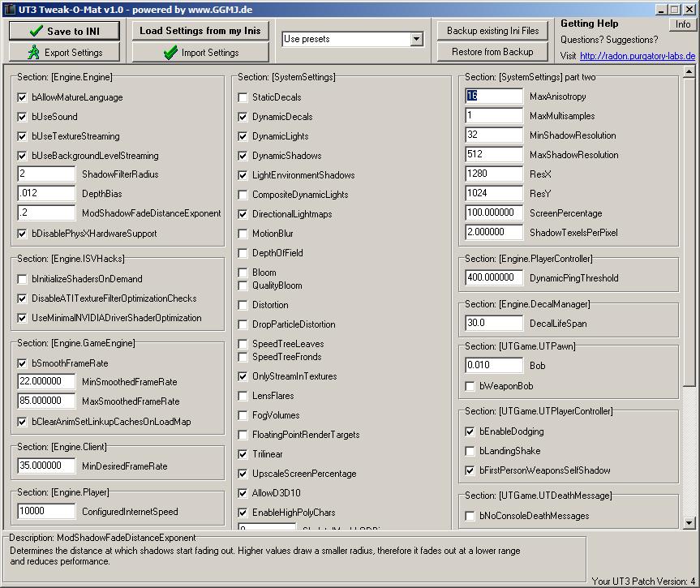Disable DynamicShadows checkbox
The image size is (700, 588).
pyautogui.click(x=243, y=156)
